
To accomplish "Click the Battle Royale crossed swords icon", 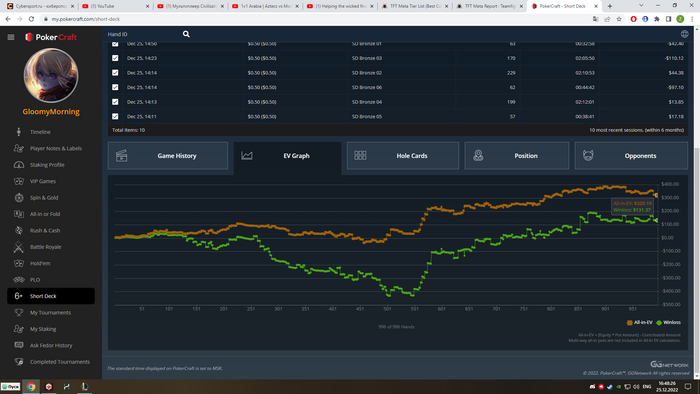I will (19, 247).
